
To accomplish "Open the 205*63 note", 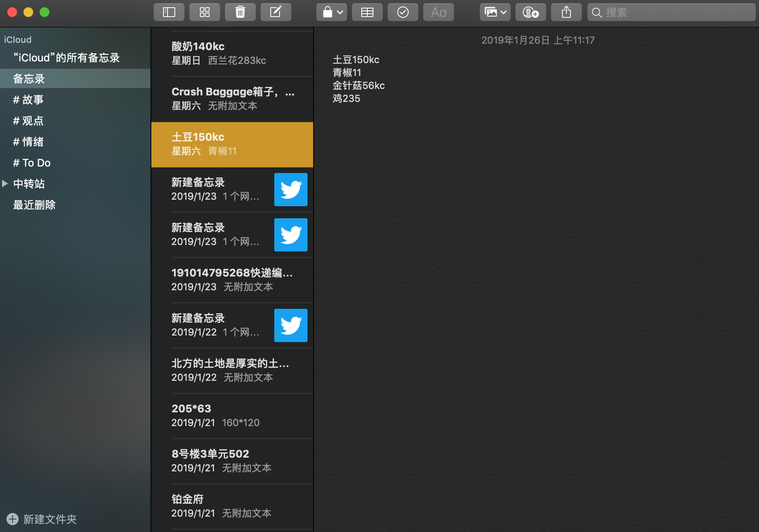I will tap(232, 416).
